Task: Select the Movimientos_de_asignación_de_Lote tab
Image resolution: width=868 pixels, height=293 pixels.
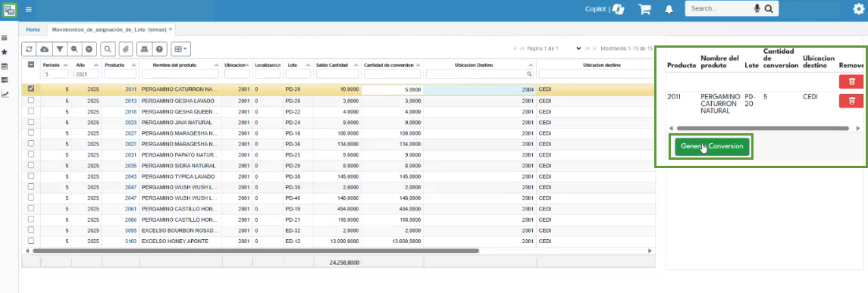Action: [109, 30]
